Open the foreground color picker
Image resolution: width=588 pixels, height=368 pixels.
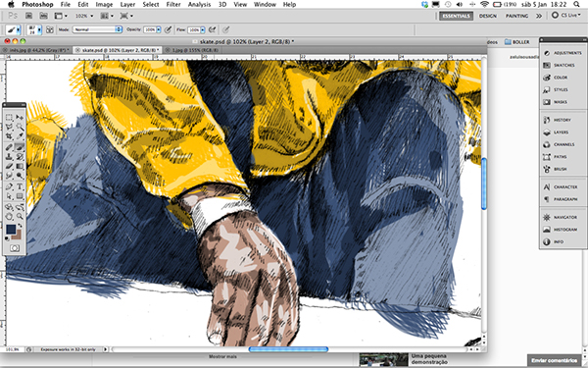coord(11,229)
